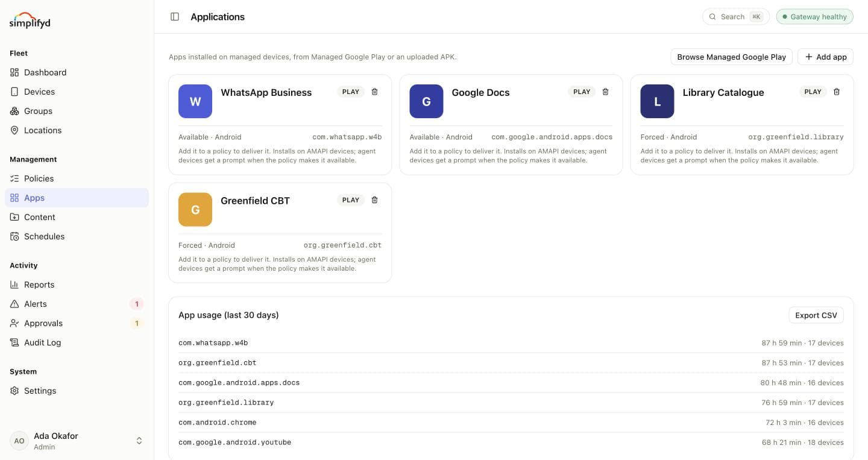
Task: Click the PLAY badge on Google Docs
Action: 582,92
